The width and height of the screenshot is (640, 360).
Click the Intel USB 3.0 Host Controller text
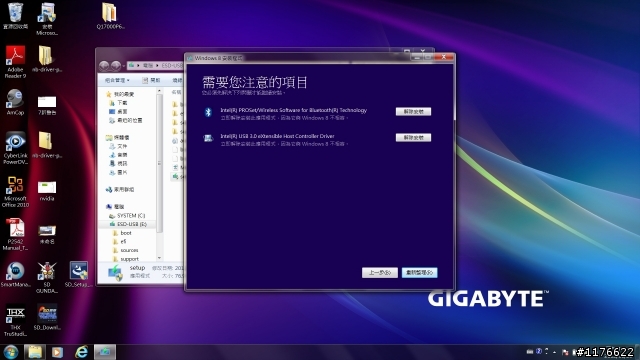[x=277, y=136]
